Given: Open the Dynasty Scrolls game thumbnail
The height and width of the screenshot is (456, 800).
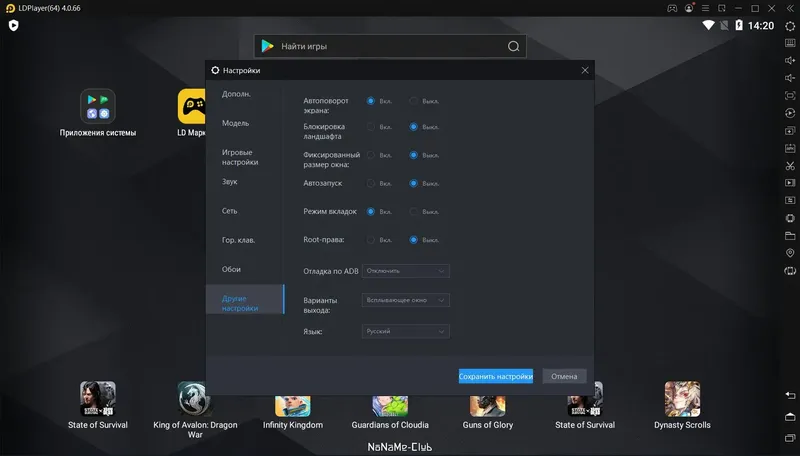Looking at the screenshot, I should tap(682, 399).
